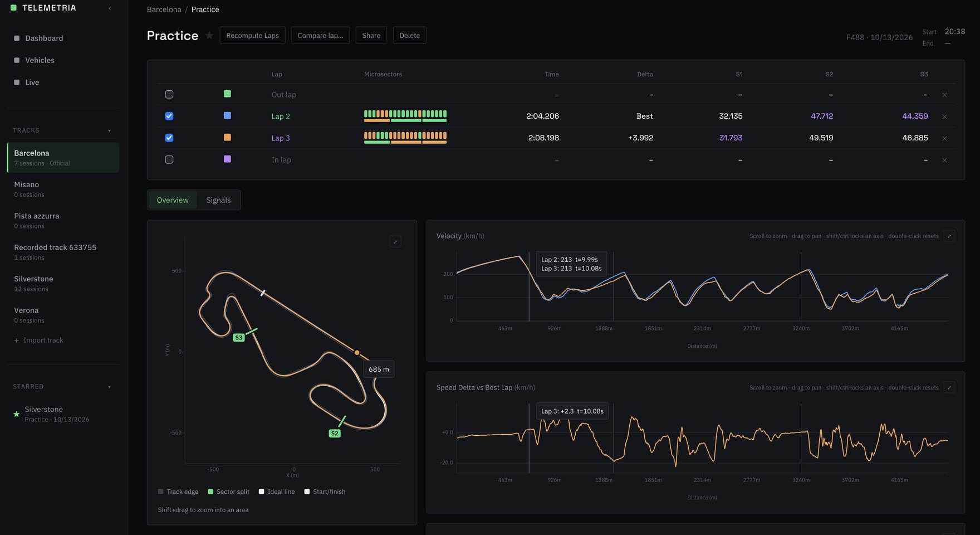Click the S2 sector marker on map

pyautogui.click(x=335, y=433)
